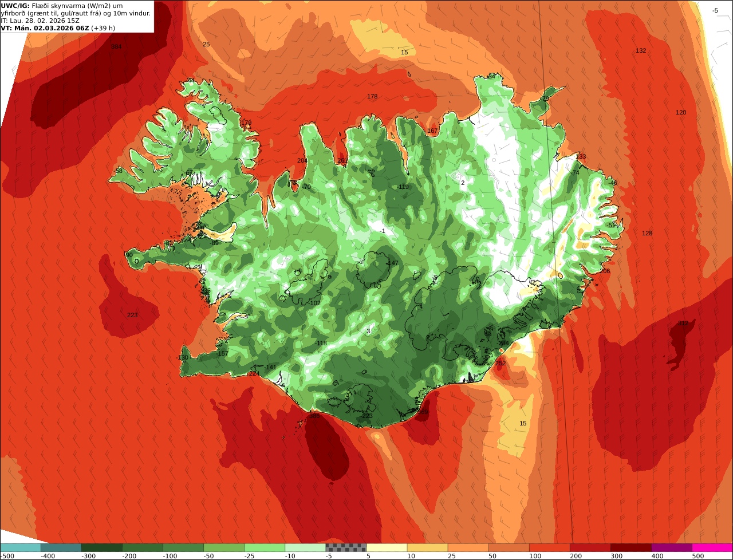Click the subtitle mentioning '10m vindur'
Screen dimensions: 733x560
click(76, 13)
